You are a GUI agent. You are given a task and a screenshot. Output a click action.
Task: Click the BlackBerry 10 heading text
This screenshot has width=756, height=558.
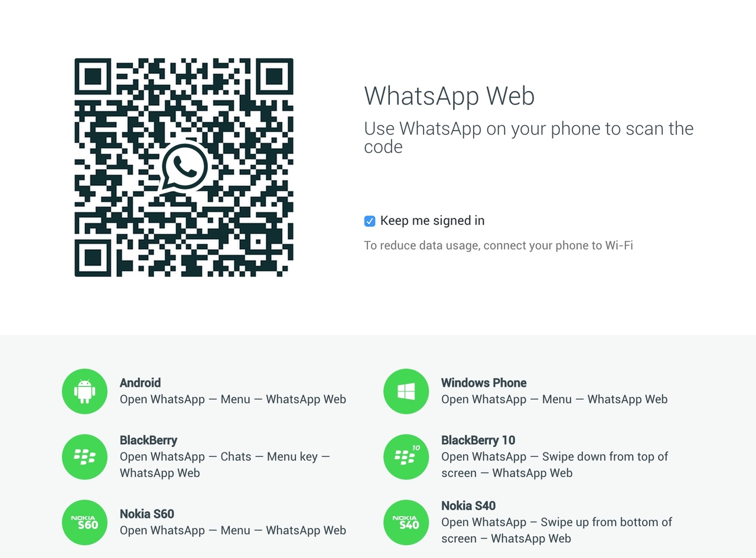pyautogui.click(x=478, y=440)
